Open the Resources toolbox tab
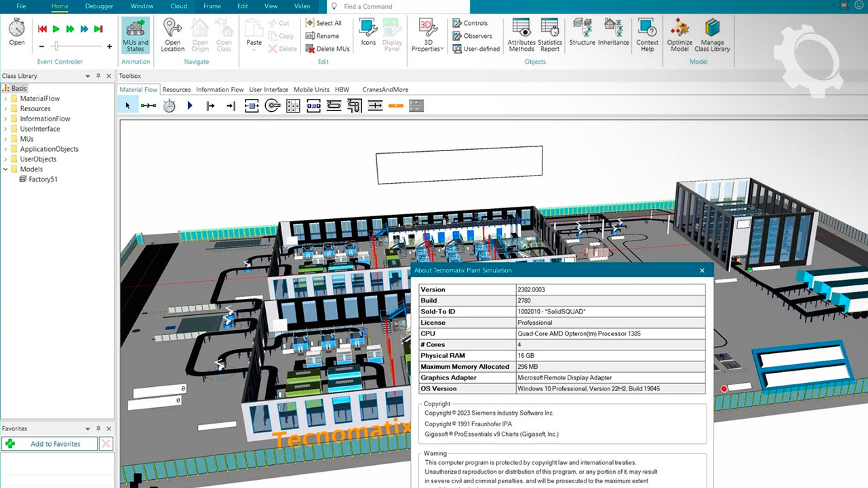Viewport: 868px width, 488px height. [176, 89]
